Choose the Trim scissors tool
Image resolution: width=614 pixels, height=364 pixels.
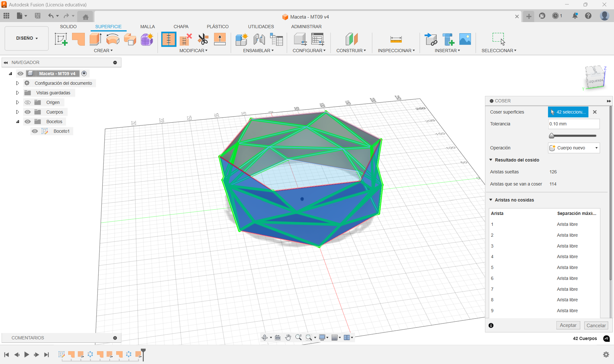(203, 39)
